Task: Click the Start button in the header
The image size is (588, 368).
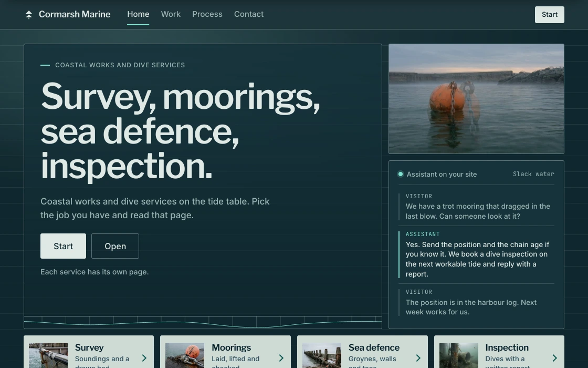Action: (549, 15)
